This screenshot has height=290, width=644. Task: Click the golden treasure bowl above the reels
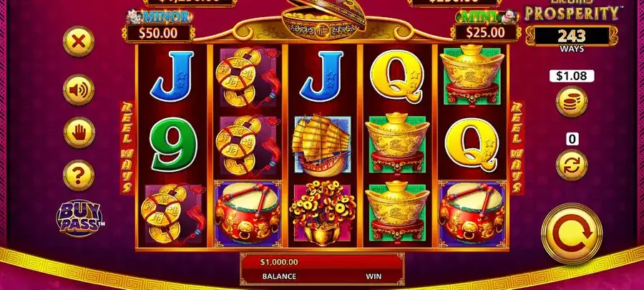coord(323,19)
